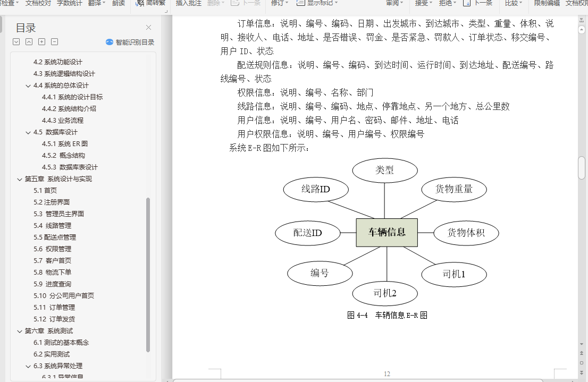The height and width of the screenshot is (382, 588).
Task: Collapse the 4.4 系统的总体设计 tree node
Action: pos(28,86)
